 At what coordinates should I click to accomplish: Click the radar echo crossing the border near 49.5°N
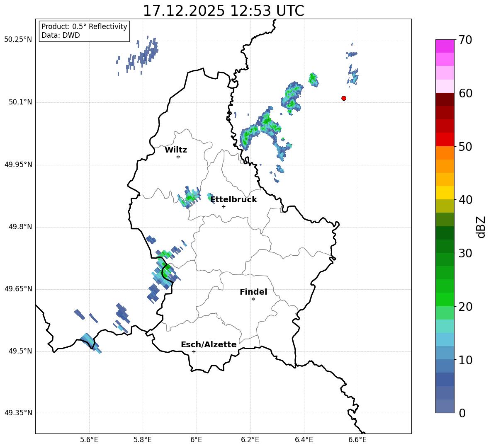90,343
